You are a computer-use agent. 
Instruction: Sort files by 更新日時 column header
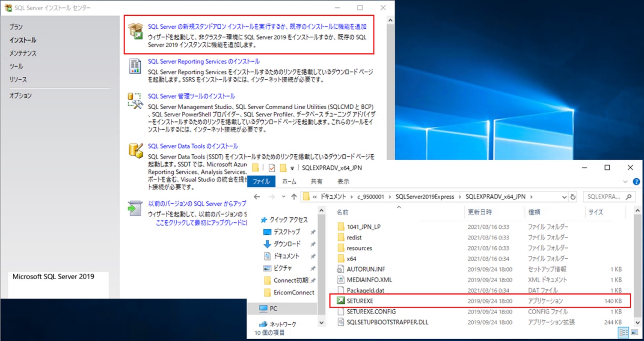tap(480, 212)
